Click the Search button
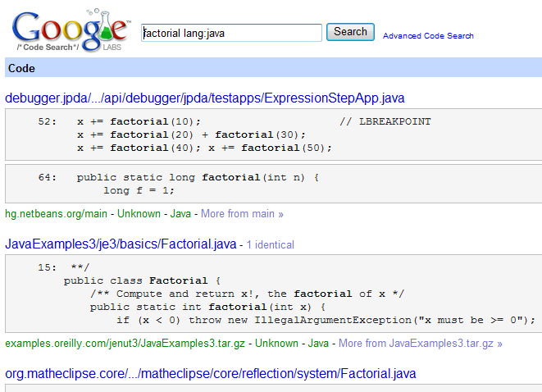Screen dimensions: 542x392 (350, 32)
